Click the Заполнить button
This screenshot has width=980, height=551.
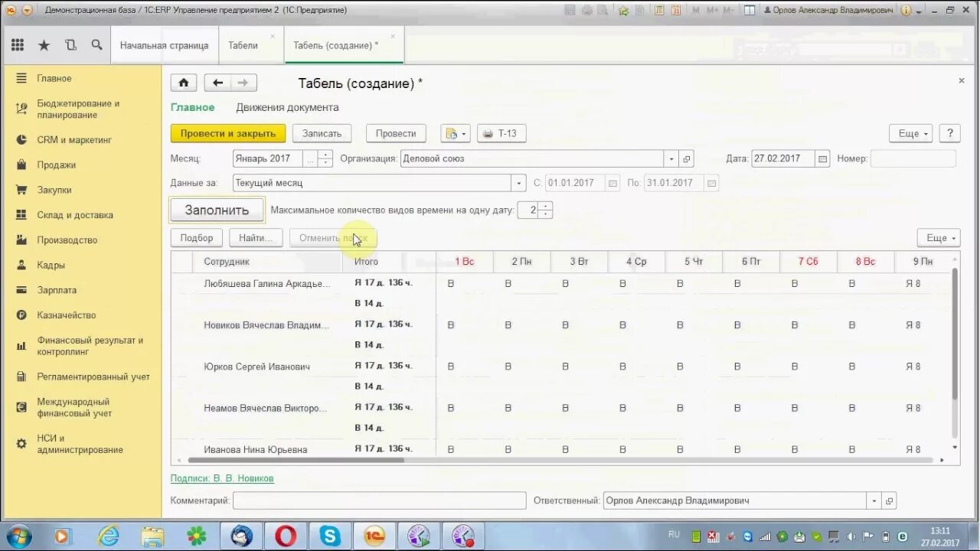coord(217,210)
